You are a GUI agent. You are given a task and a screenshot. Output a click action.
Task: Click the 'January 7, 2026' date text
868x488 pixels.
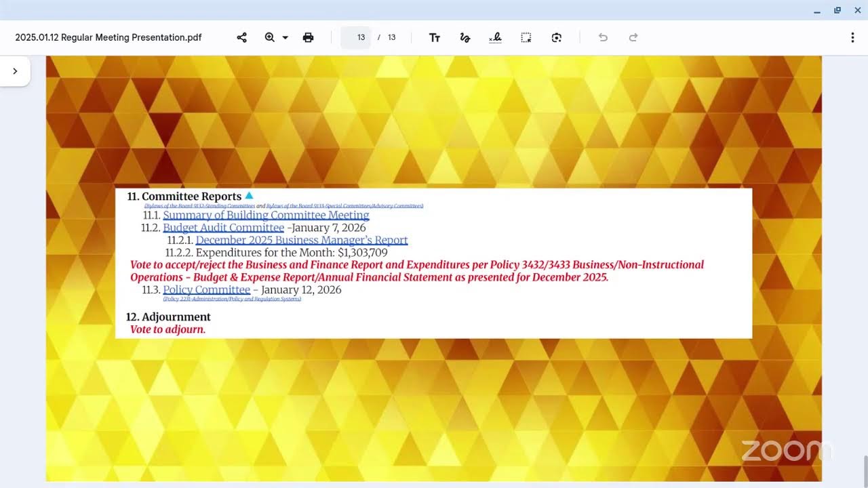tap(329, 228)
